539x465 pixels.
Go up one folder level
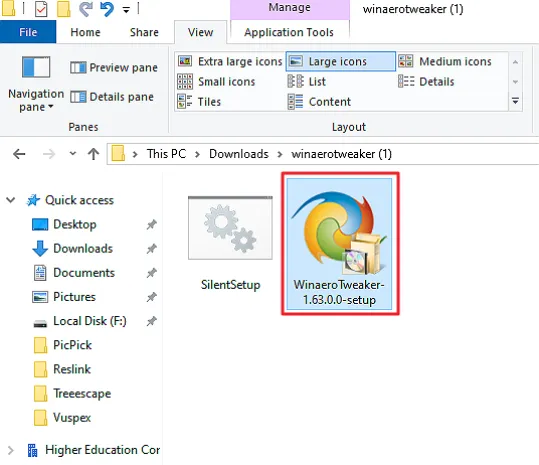point(93,154)
